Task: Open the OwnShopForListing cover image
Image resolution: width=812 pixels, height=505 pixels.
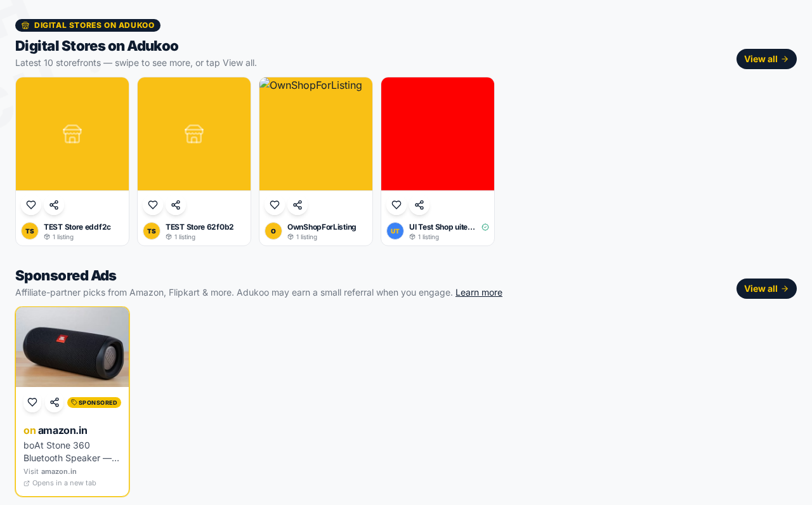Action: click(x=316, y=134)
